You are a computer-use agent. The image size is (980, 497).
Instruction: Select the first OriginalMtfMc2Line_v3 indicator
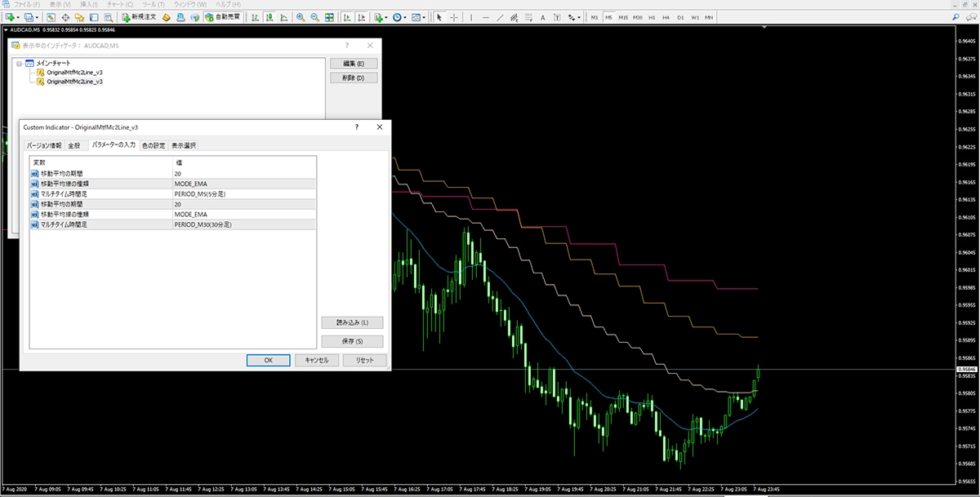74,72
